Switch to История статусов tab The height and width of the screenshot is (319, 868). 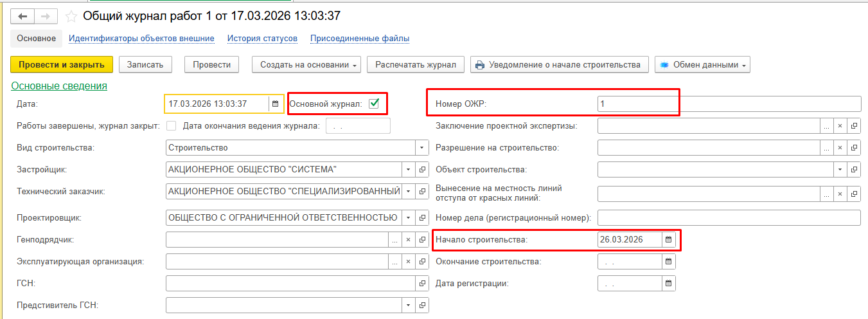coord(262,39)
